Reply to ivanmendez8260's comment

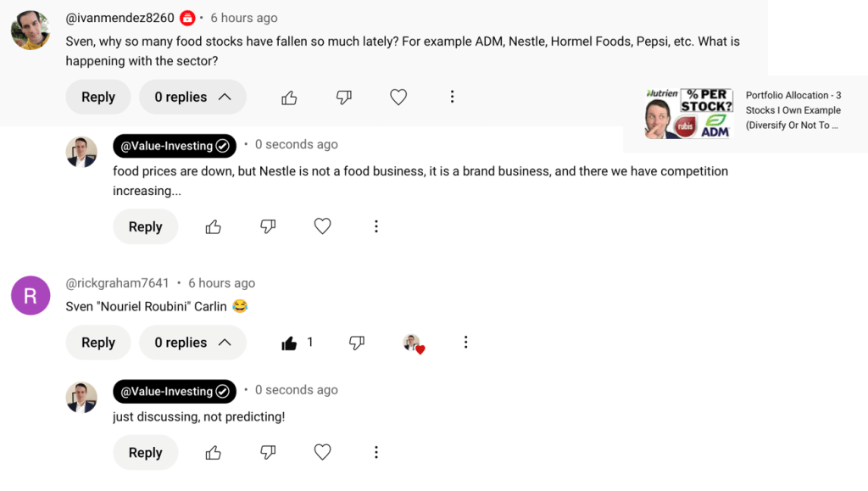point(98,98)
